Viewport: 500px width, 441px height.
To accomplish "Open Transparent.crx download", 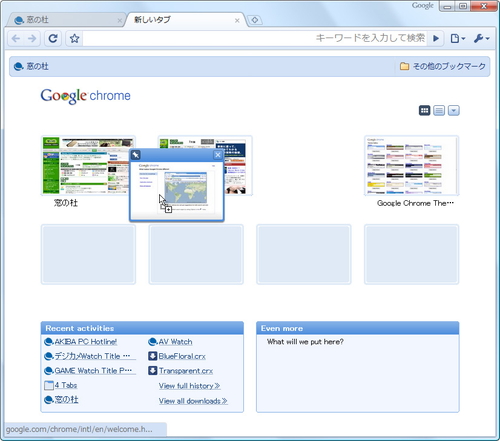I will (186, 371).
